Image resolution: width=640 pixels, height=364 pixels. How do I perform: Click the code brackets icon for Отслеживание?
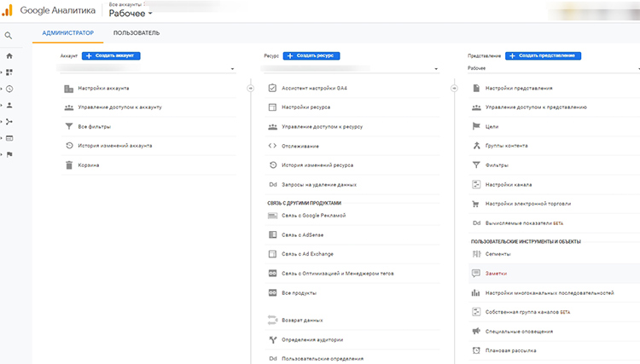[272, 146]
